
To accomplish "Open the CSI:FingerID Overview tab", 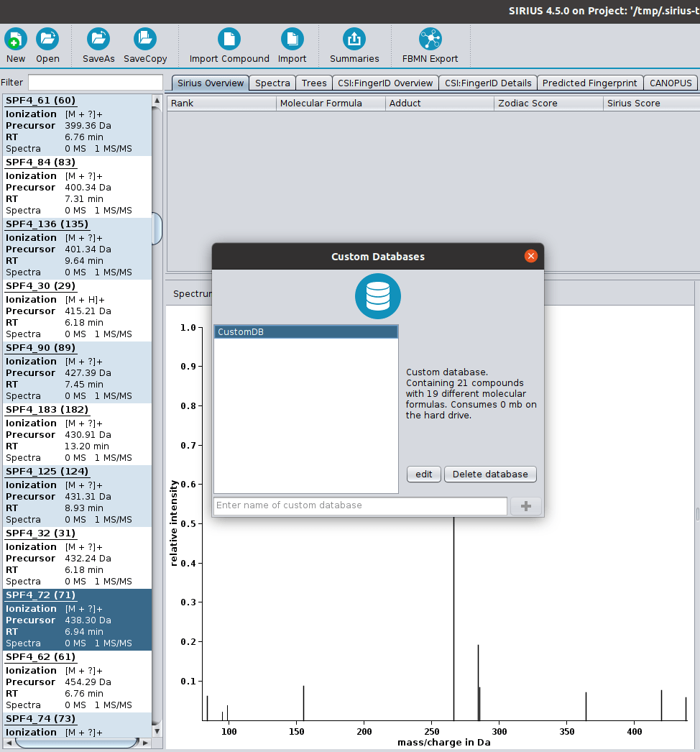I will tap(385, 83).
